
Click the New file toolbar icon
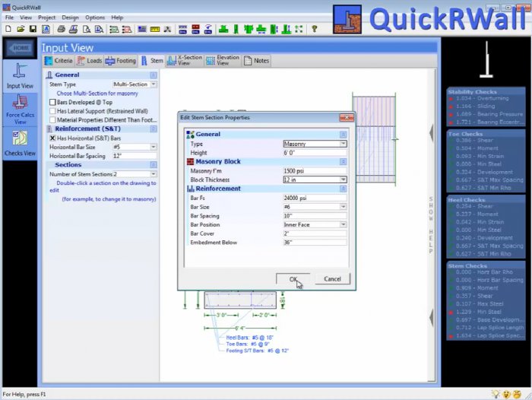(x=8, y=29)
